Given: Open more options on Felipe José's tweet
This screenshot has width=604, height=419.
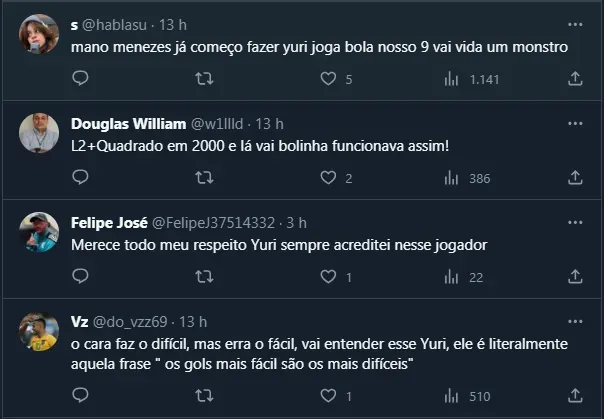Looking at the screenshot, I should tap(575, 221).
